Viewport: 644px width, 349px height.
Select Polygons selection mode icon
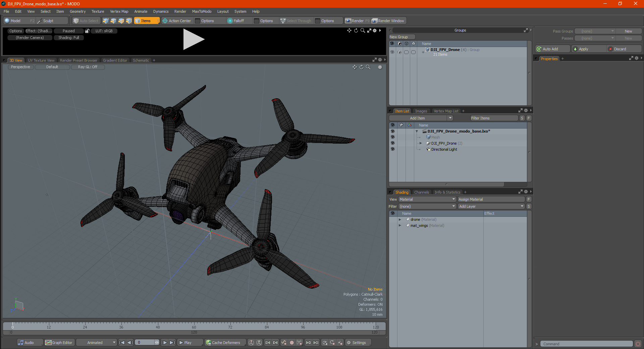[x=121, y=21]
